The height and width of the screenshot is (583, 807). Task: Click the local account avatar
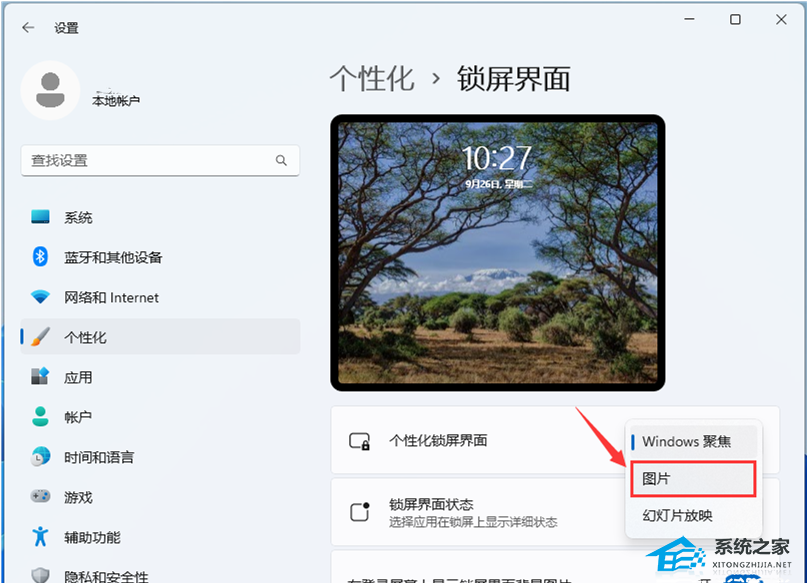50,91
